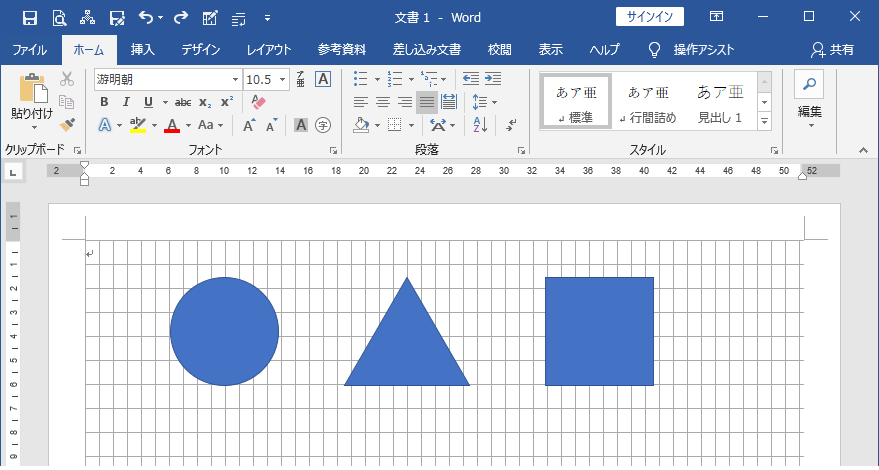Open the font name dropdown showing 游明朝
The height and width of the screenshot is (470, 879).
235,79
